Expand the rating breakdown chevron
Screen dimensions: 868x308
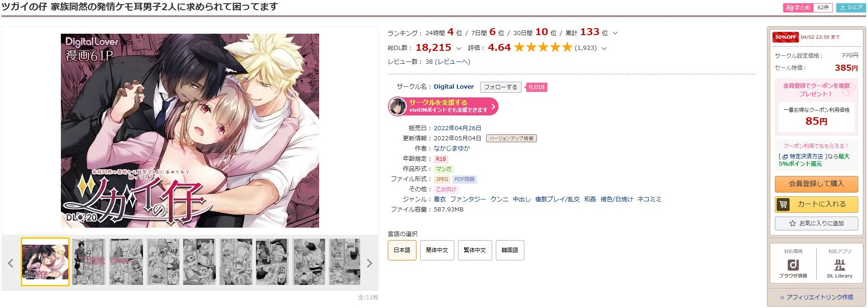pos(604,48)
